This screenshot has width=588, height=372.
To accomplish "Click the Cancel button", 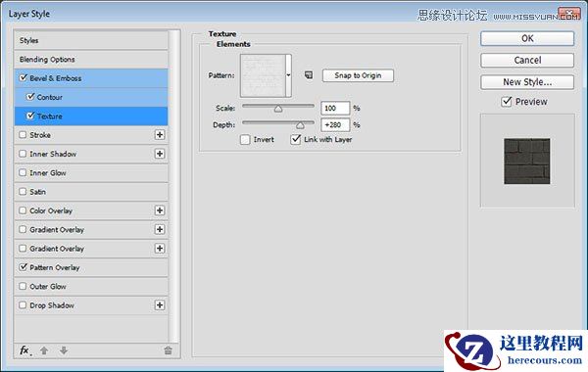I will (x=527, y=61).
